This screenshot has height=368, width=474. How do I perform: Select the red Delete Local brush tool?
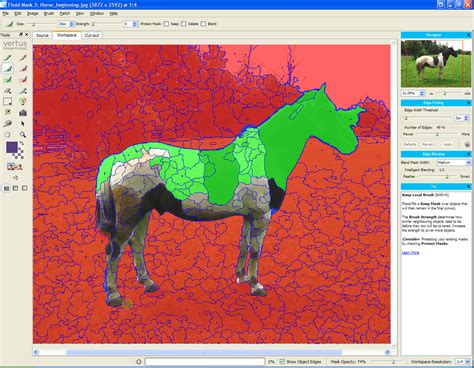coord(23,68)
